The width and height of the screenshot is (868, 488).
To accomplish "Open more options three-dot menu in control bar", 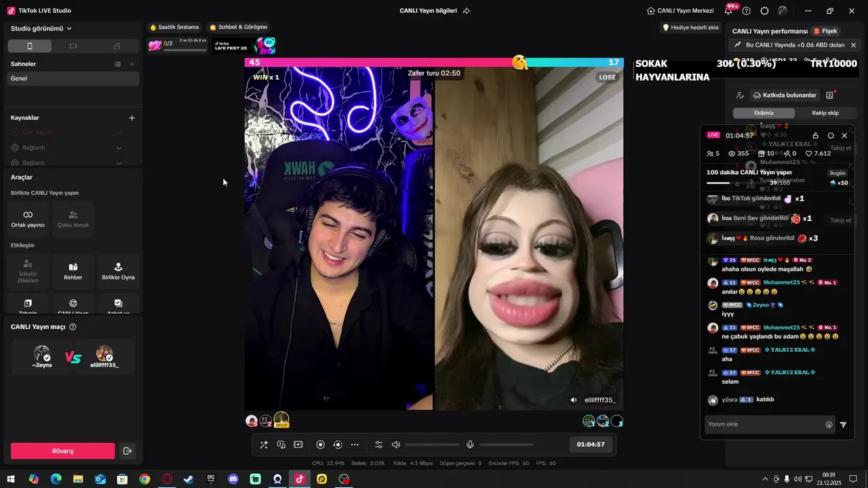I will coord(355,445).
